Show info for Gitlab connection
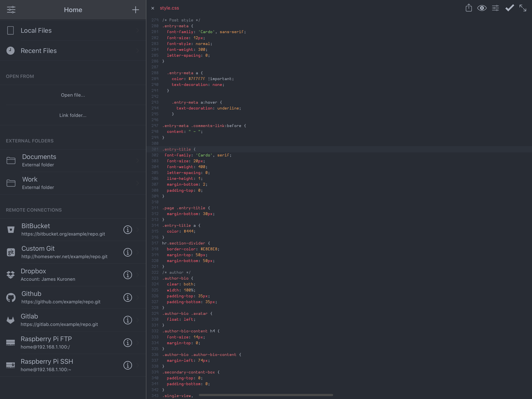The width and height of the screenshot is (532, 399). [x=128, y=320]
